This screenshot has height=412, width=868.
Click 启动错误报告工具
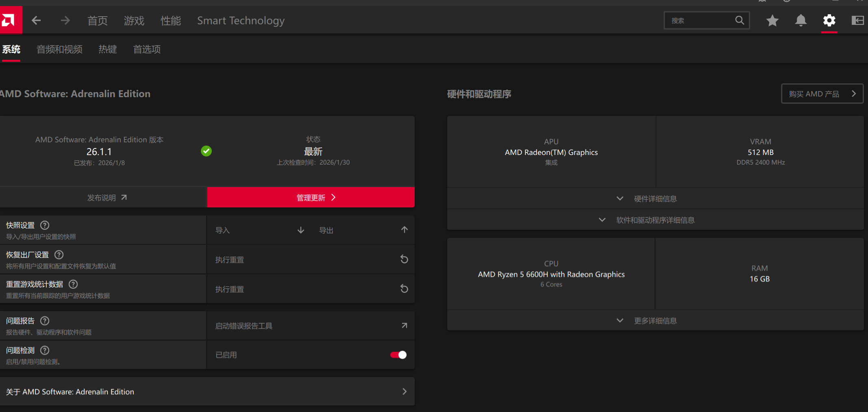click(x=244, y=326)
